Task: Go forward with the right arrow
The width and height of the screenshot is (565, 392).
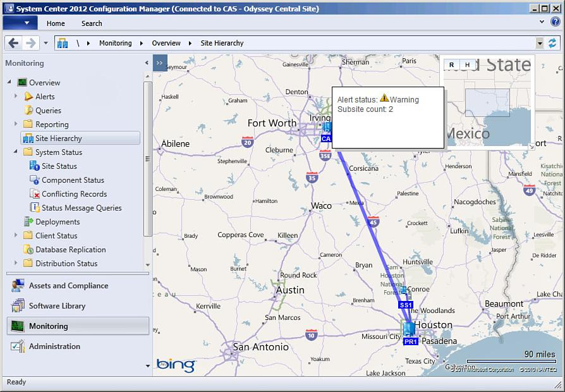Action: tap(30, 43)
